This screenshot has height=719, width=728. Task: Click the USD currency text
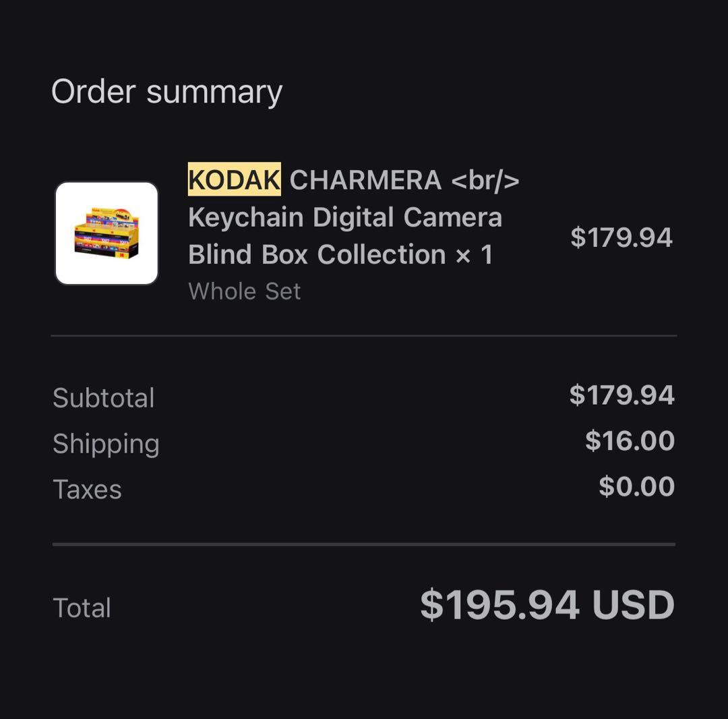coord(633,605)
